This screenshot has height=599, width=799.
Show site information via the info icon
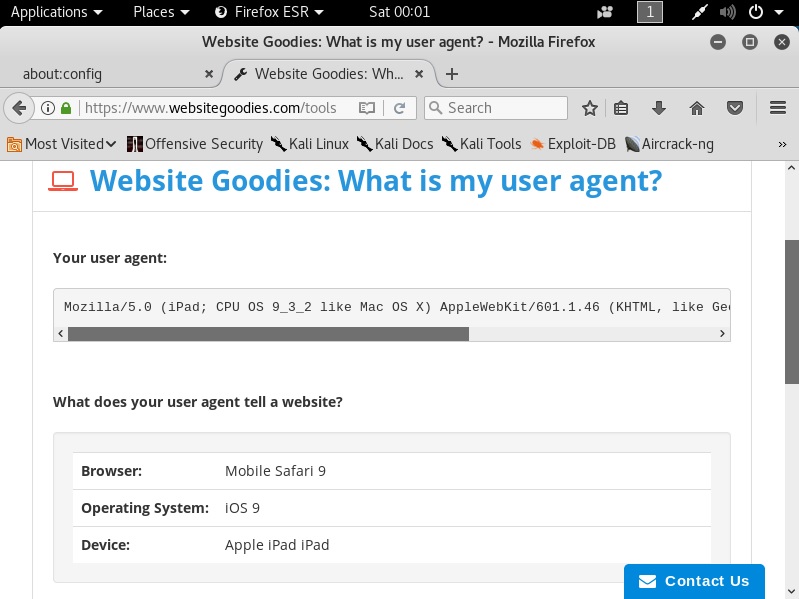point(47,108)
